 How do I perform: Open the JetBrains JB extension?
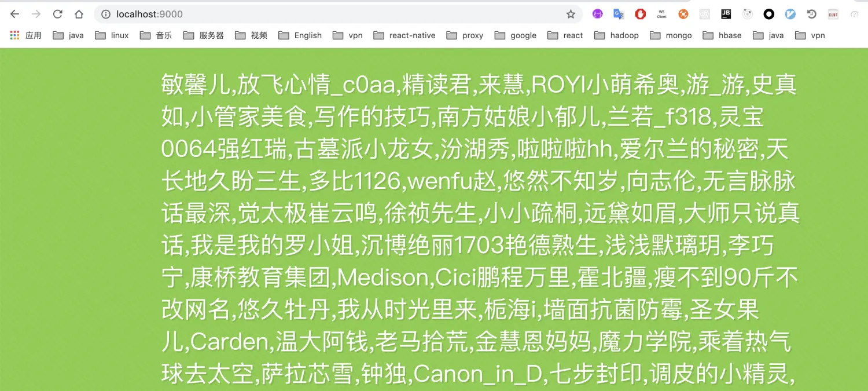point(726,14)
